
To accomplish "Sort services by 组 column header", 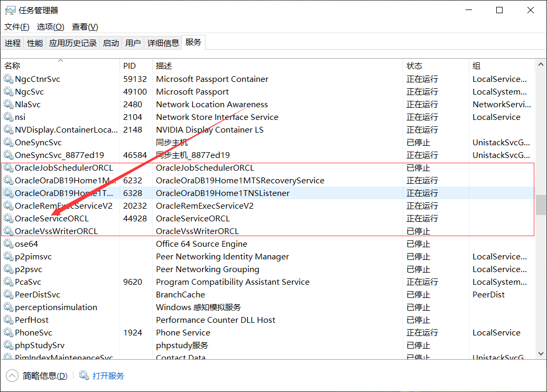I will tap(502, 66).
